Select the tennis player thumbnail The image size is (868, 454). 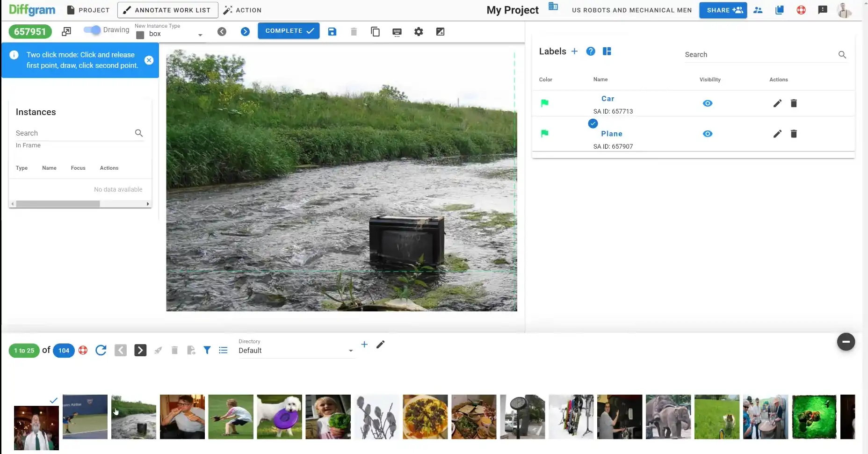(85, 417)
